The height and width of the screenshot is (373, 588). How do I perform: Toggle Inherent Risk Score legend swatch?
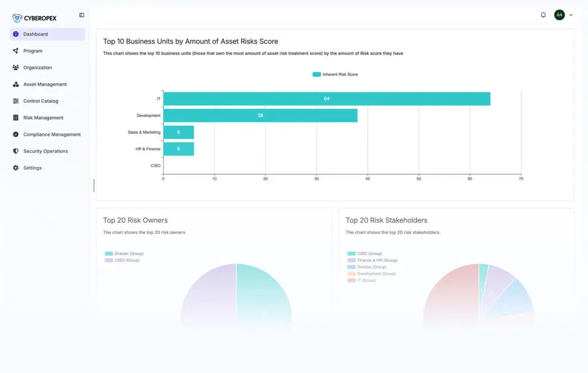317,74
